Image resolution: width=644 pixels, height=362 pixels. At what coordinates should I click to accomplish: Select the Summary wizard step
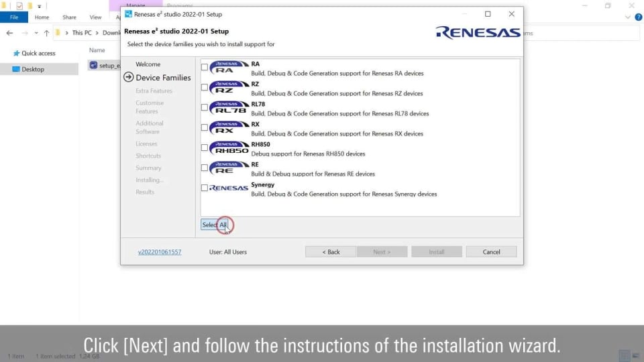[x=148, y=168]
